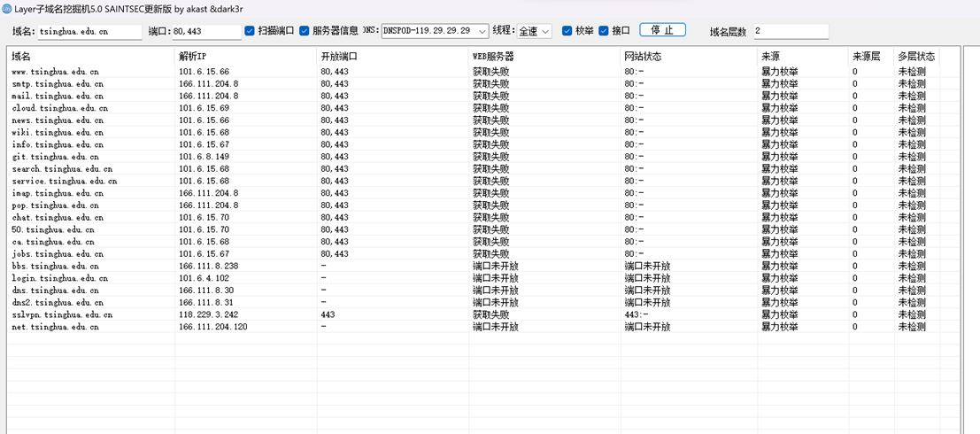This screenshot has width=980, height=434.
Task: Sort by the 域名 column header
Action: [91, 57]
